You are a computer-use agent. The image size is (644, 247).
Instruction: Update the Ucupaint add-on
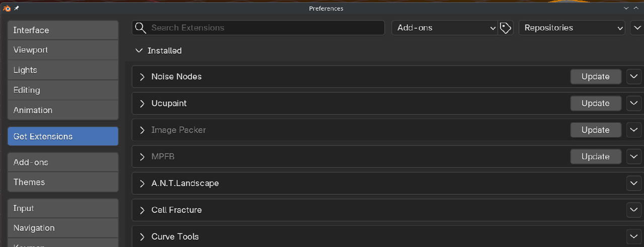pyautogui.click(x=595, y=103)
